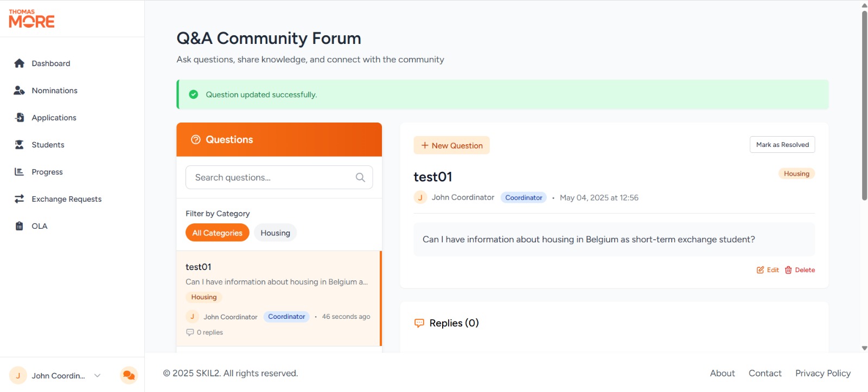The width and height of the screenshot is (868, 392).
Task: Click the '46 seconds ago' timestamp
Action: (x=346, y=317)
